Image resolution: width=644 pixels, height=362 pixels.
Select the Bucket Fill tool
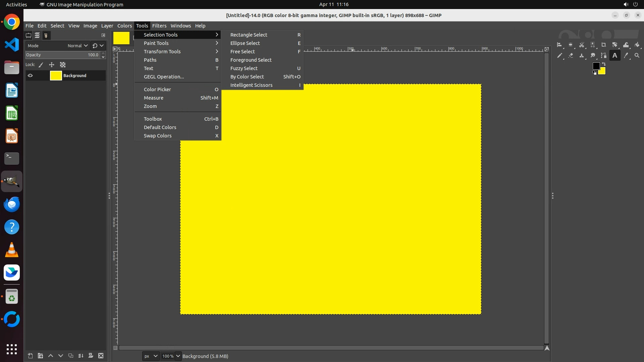click(x=637, y=45)
